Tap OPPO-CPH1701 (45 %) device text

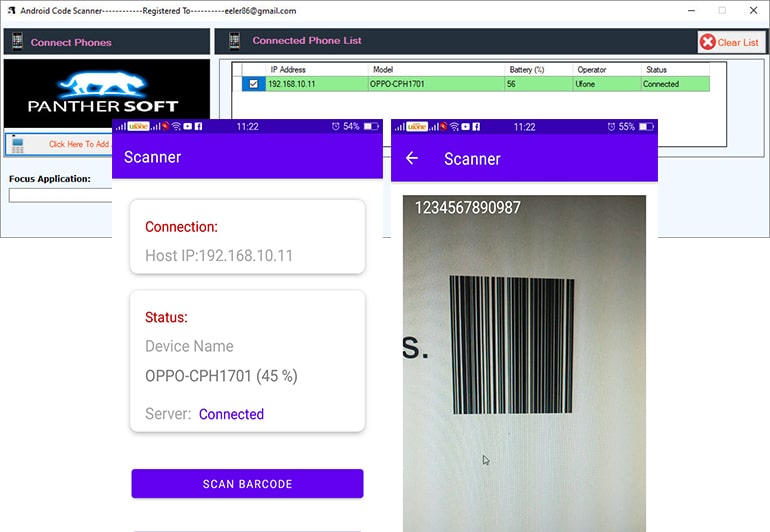point(221,376)
